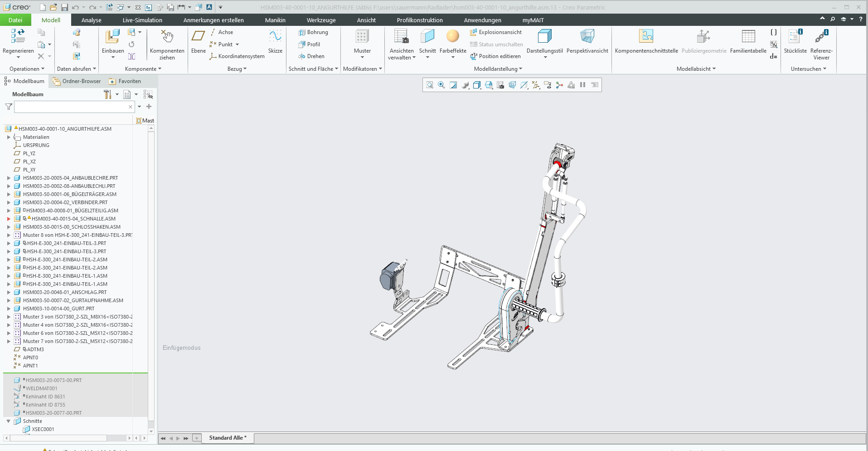Toggle the Explosionsansicht exploded view
868x451 pixels.
[496, 32]
